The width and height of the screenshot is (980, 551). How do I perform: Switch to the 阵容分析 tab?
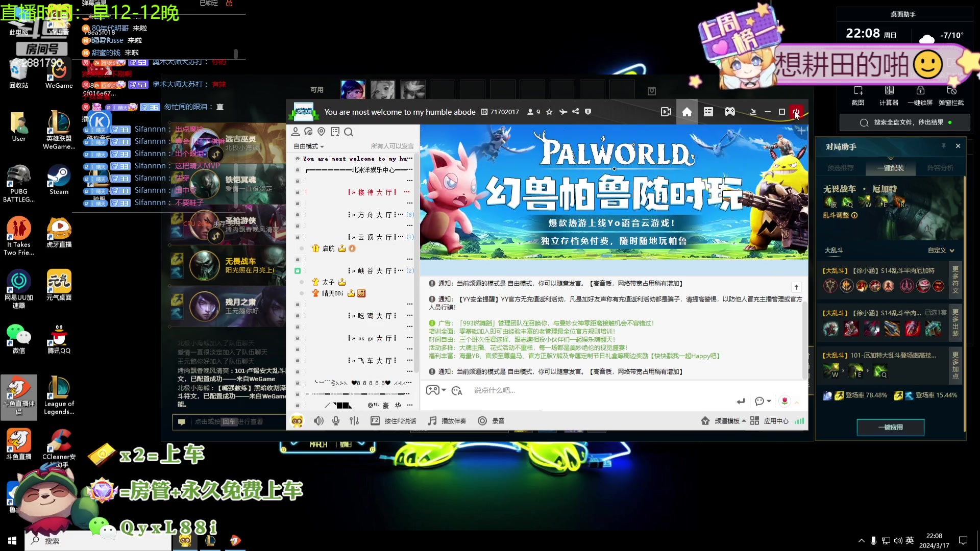click(941, 167)
